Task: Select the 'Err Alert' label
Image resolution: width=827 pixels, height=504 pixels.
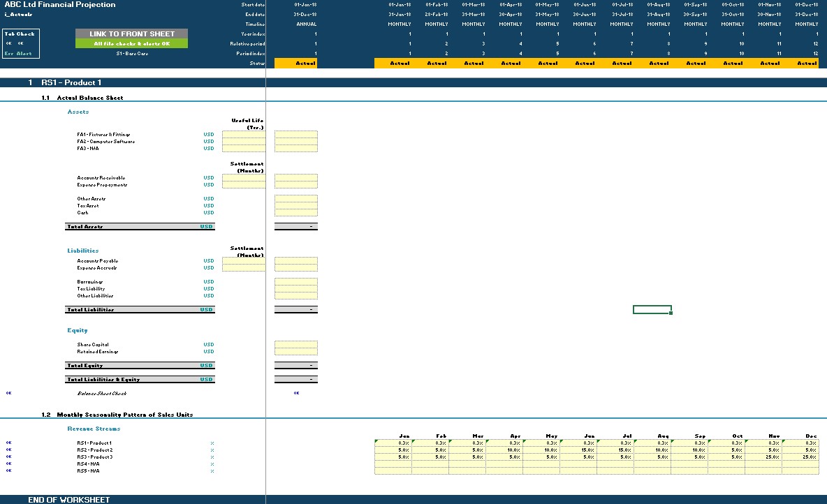Action: (x=18, y=54)
